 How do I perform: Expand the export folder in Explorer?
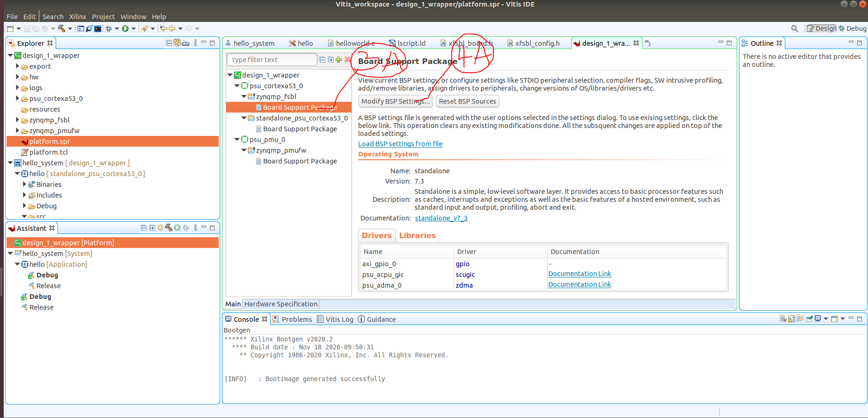coord(17,66)
